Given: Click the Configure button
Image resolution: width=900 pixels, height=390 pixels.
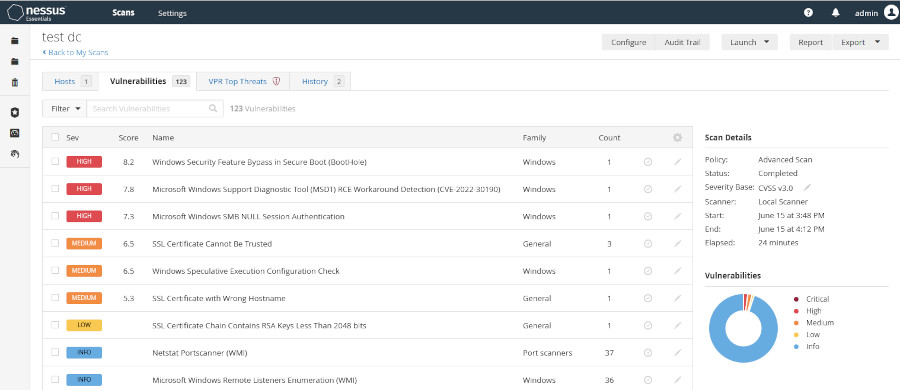Looking at the screenshot, I should tap(629, 42).
